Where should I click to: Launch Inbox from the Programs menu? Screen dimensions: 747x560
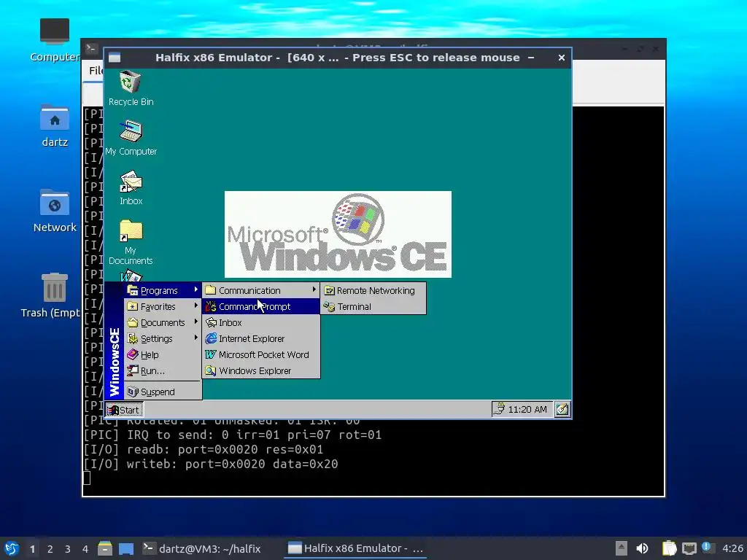tap(260, 323)
